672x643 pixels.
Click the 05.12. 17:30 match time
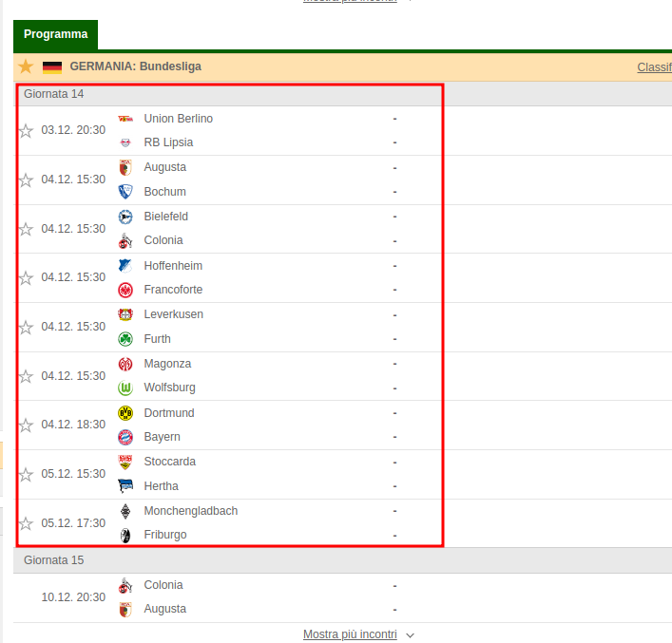[73, 523]
